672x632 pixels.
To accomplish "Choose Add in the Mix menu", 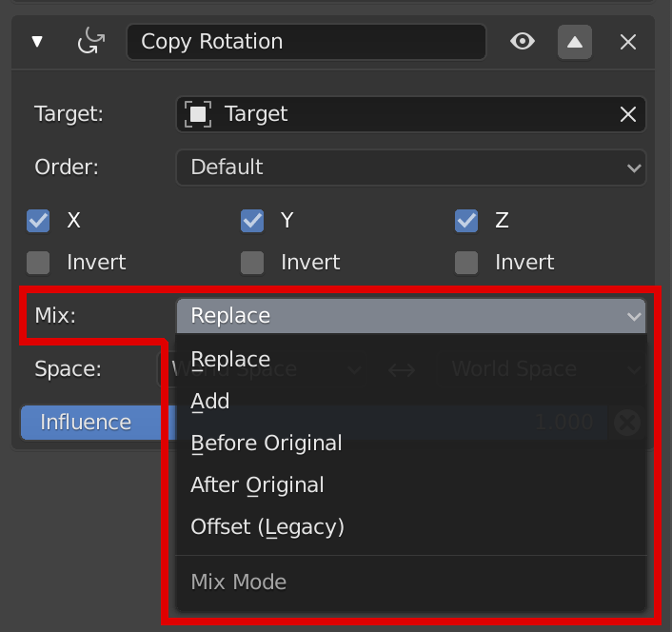I will 411,401.
